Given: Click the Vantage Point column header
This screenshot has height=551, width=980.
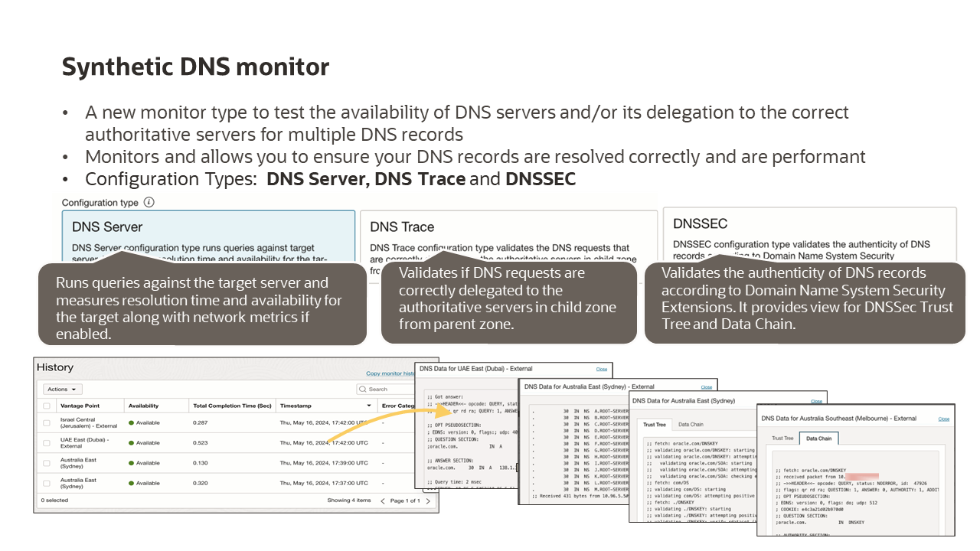Looking at the screenshot, I should 80,406.
